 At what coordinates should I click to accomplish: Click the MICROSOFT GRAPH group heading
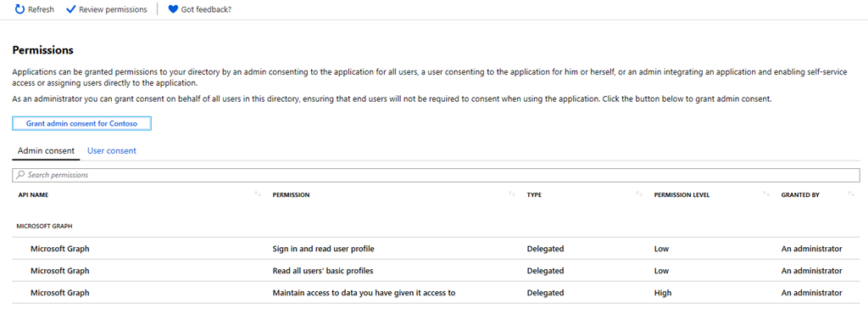coord(45,227)
